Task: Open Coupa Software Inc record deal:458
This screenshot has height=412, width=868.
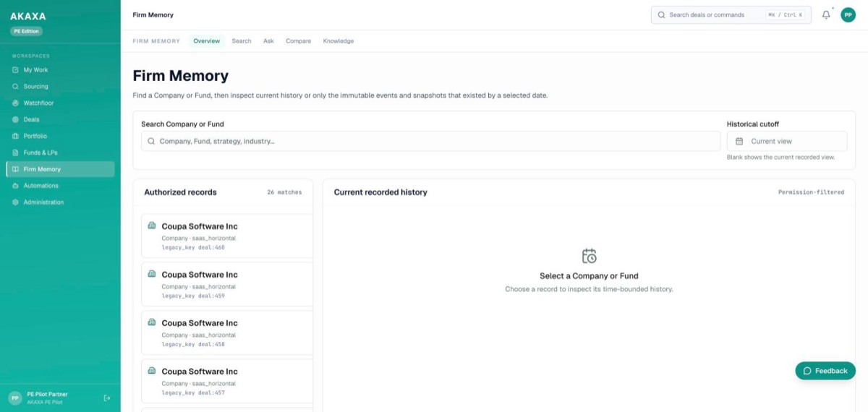Action: tap(227, 332)
